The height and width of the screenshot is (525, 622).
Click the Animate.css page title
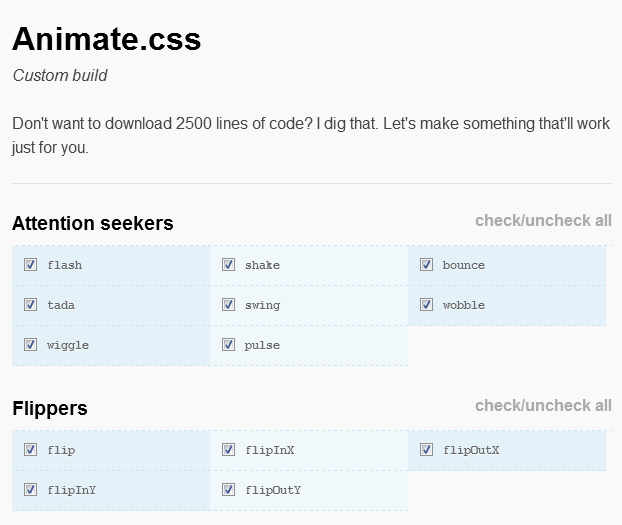click(x=107, y=39)
